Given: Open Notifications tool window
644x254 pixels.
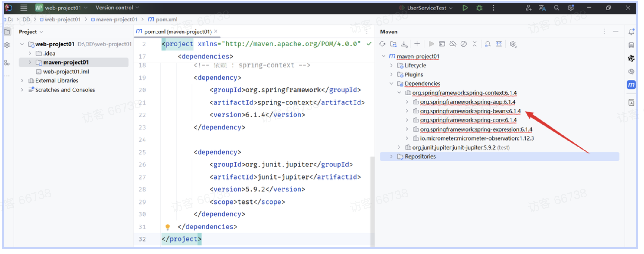Looking at the screenshot, I should coord(631,32).
